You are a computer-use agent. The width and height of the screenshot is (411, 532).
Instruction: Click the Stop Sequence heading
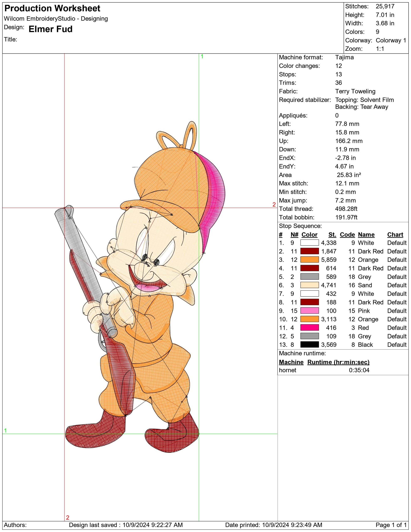(300, 226)
